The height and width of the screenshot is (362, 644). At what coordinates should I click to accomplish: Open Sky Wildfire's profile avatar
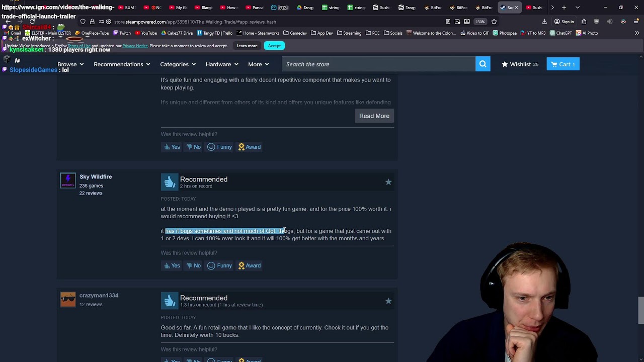pos(68,180)
